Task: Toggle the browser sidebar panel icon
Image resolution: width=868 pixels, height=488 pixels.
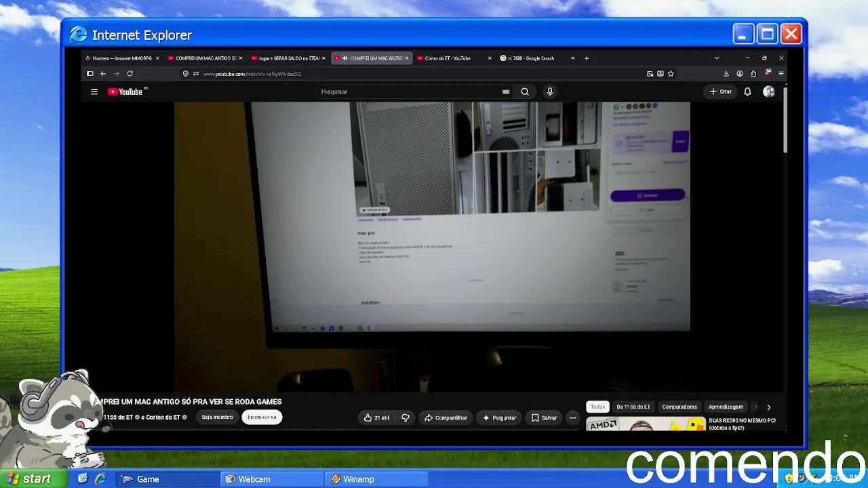Action: (90, 74)
